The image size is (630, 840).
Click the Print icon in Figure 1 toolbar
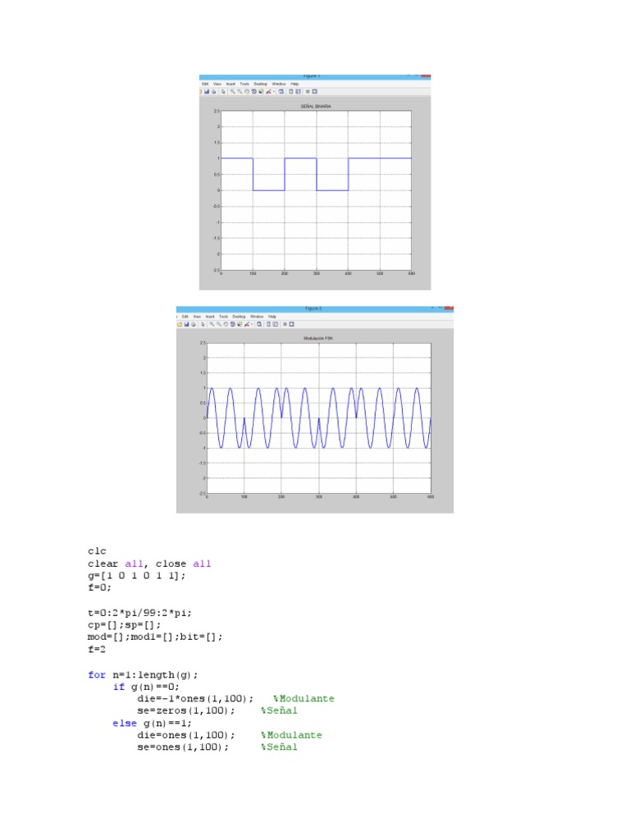coord(213,91)
